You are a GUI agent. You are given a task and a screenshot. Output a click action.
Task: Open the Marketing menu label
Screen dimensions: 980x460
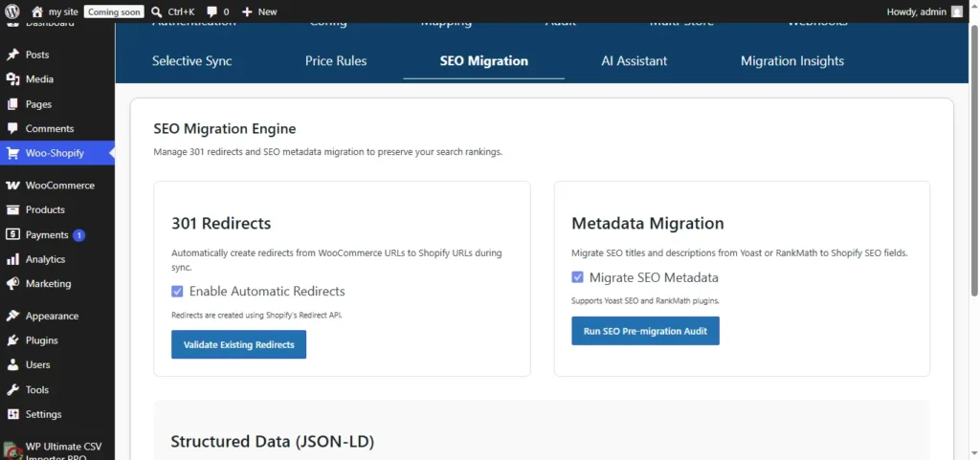48,283
